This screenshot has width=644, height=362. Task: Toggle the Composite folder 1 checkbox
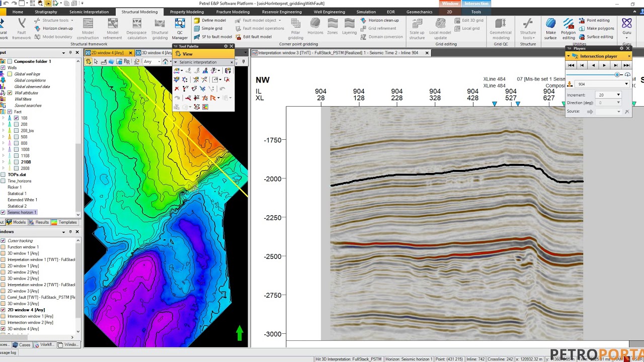point(10,61)
